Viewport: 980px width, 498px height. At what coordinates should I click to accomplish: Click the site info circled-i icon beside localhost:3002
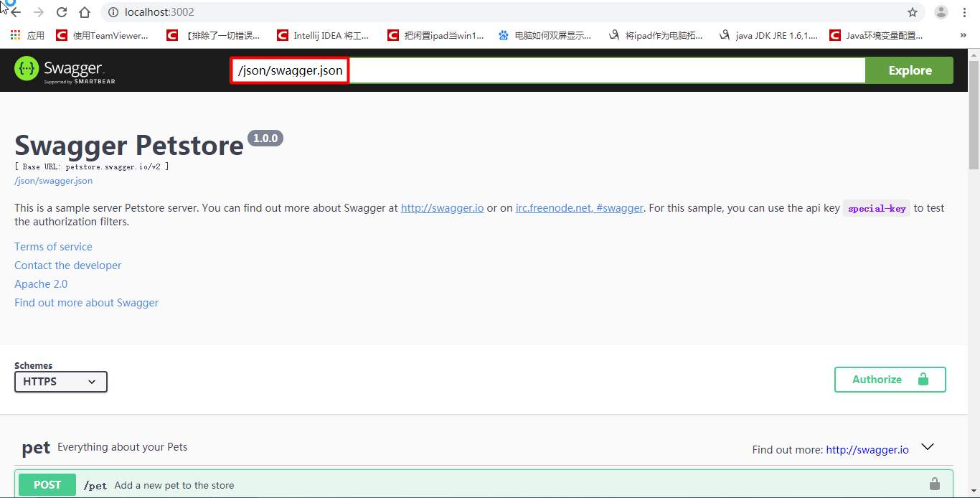pos(113,11)
